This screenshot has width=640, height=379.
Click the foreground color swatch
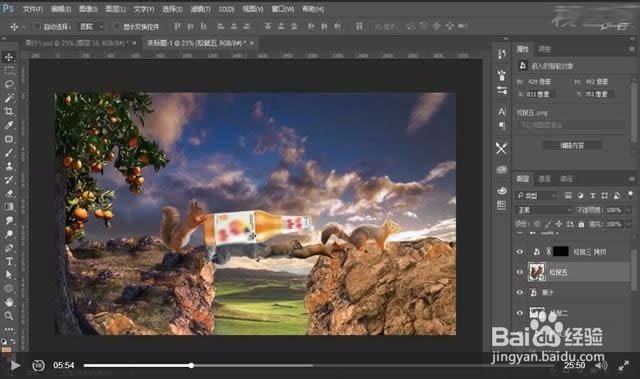(6, 349)
